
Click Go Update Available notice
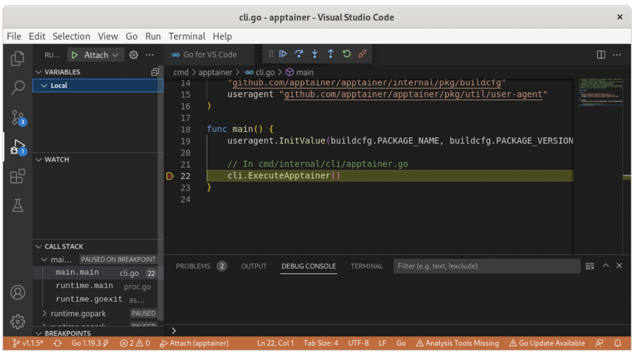pyautogui.click(x=547, y=343)
